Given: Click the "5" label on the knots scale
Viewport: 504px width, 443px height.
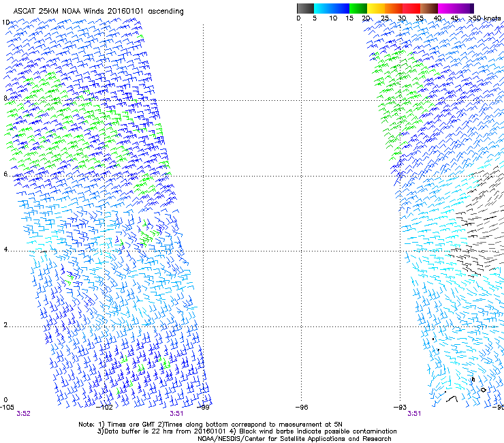Looking at the screenshot, I should click(315, 18).
